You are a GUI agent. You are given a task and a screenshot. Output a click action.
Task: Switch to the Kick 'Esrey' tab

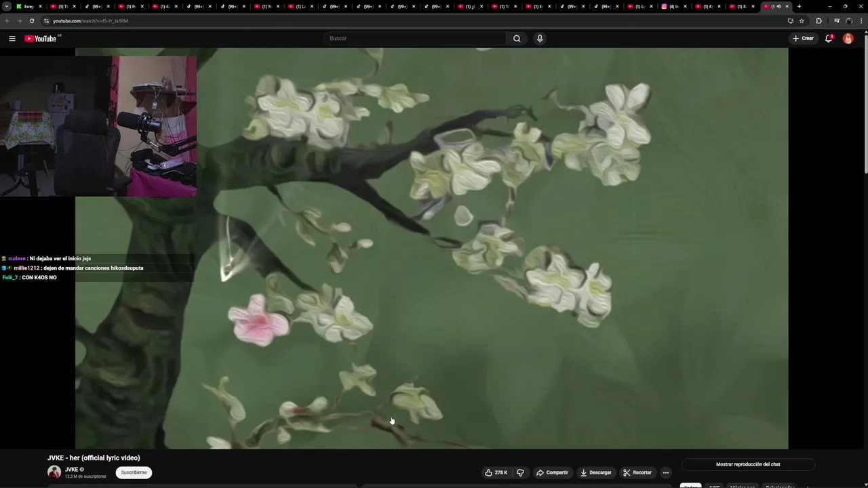tap(29, 6)
